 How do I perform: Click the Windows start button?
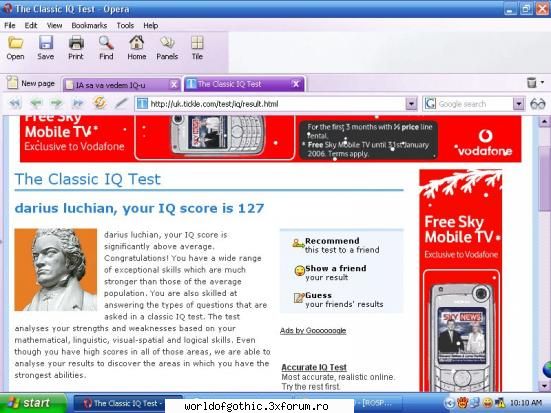pyautogui.click(x=33, y=403)
